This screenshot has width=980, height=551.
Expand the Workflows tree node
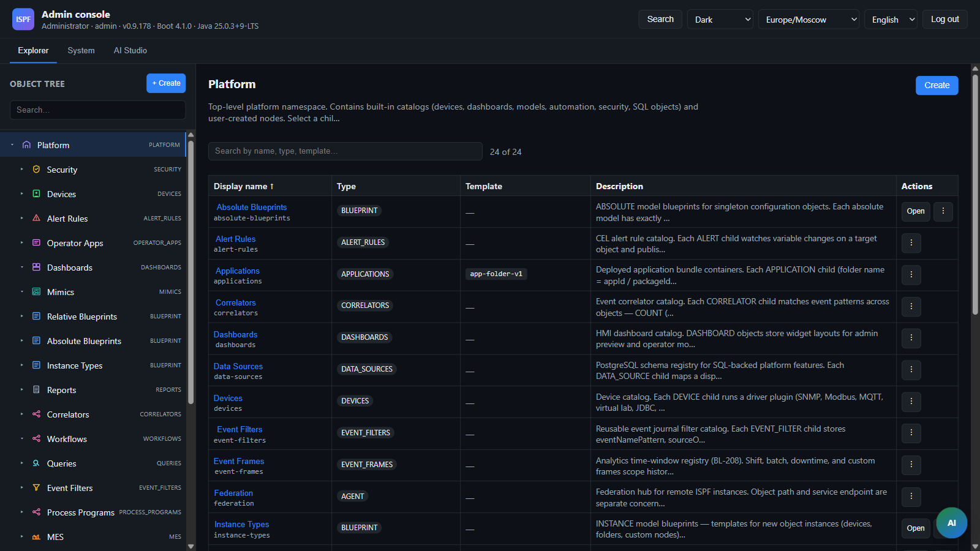pyautogui.click(x=21, y=439)
